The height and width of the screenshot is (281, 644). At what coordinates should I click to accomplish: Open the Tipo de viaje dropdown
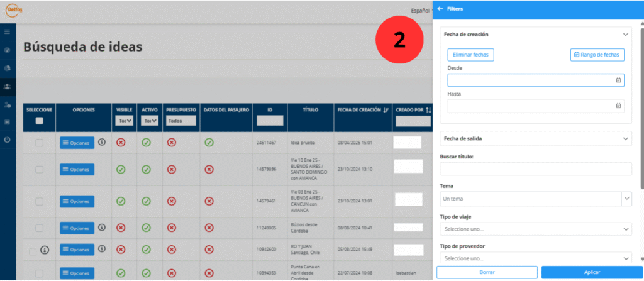coord(536,229)
